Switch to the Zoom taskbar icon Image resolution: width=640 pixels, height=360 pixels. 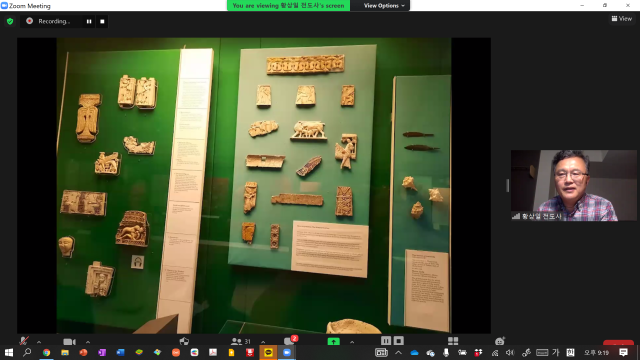click(x=287, y=352)
